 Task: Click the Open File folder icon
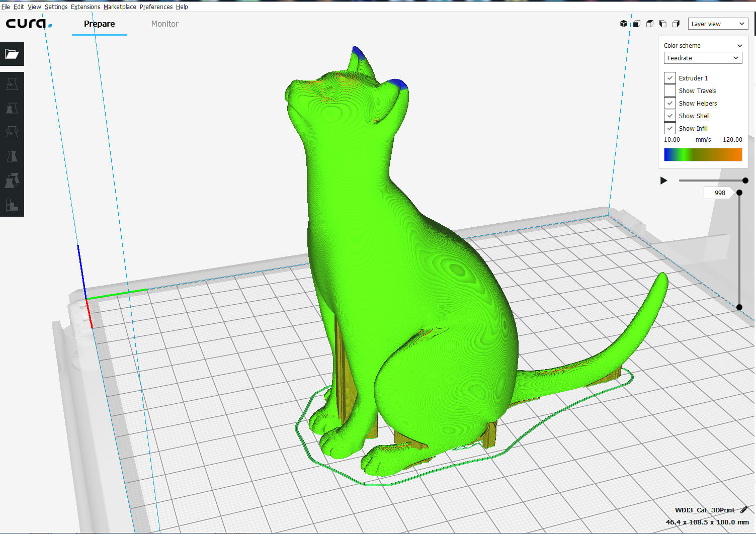(x=12, y=54)
